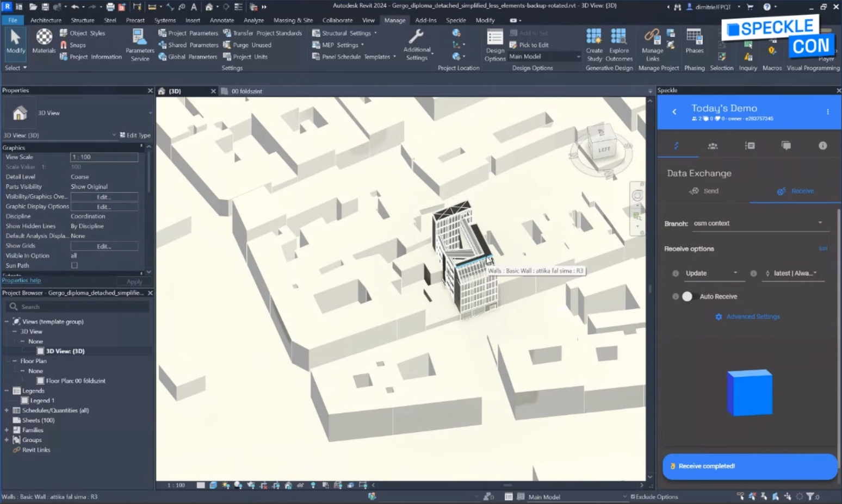The image size is (842, 504).
Task: Click Edit Type button
Action: click(135, 135)
